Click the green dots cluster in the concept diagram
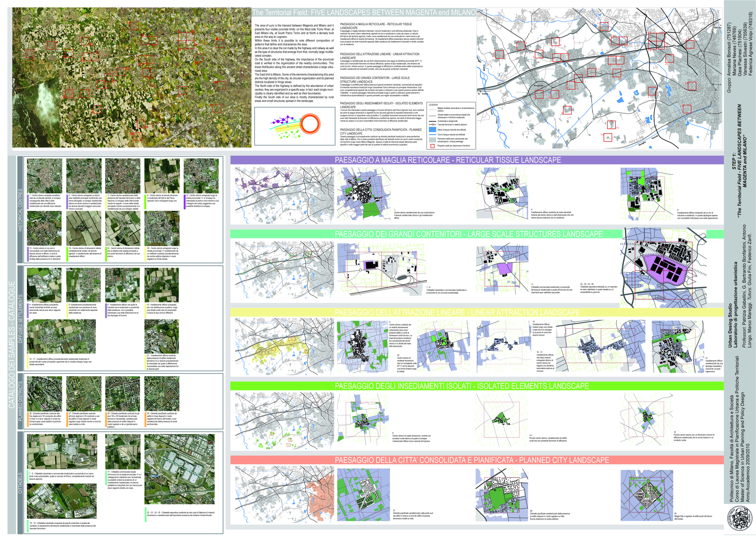Viewport: 756px width, 555px height. [290, 134]
